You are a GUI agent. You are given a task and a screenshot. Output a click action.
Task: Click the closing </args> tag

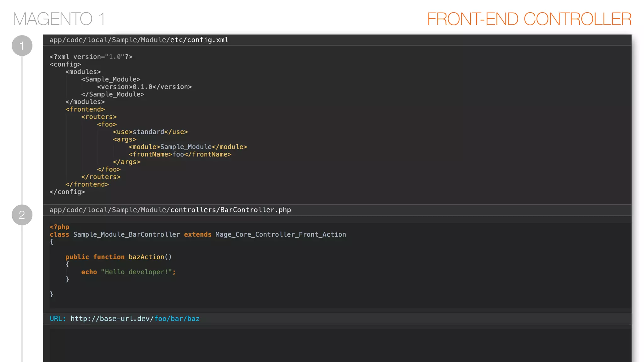[x=126, y=162]
